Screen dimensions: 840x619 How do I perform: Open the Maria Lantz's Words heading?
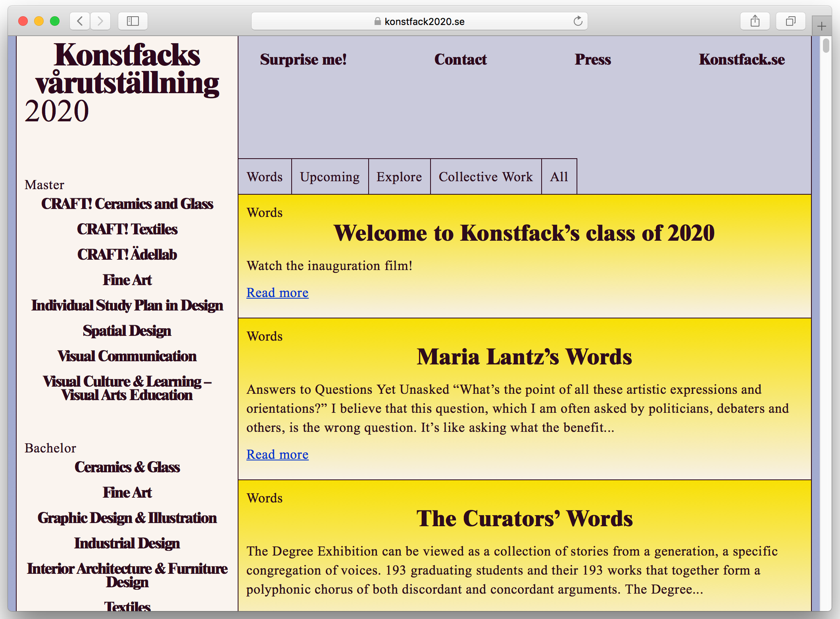[x=524, y=356]
